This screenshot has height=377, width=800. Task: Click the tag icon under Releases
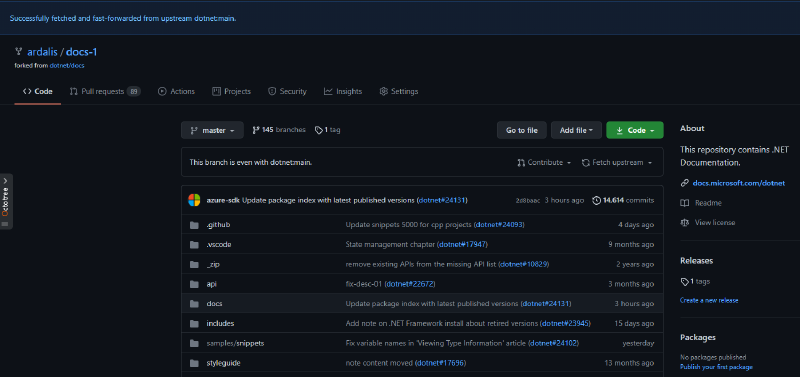pos(684,282)
